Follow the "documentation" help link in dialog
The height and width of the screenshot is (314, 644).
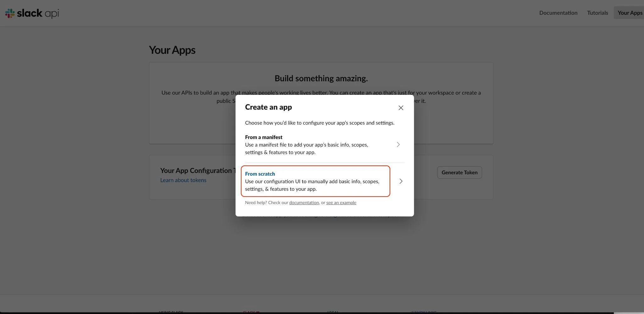[x=304, y=203]
